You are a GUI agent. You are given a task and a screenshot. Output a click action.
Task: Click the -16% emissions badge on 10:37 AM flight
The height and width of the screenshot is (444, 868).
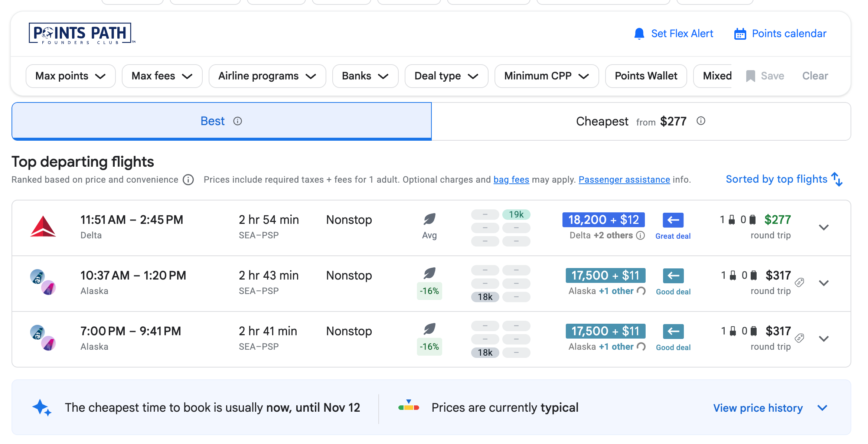point(430,291)
